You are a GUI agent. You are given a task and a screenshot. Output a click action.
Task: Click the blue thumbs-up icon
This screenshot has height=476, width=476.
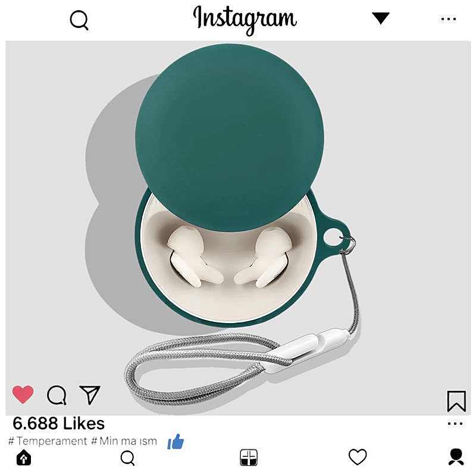(176, 441)
